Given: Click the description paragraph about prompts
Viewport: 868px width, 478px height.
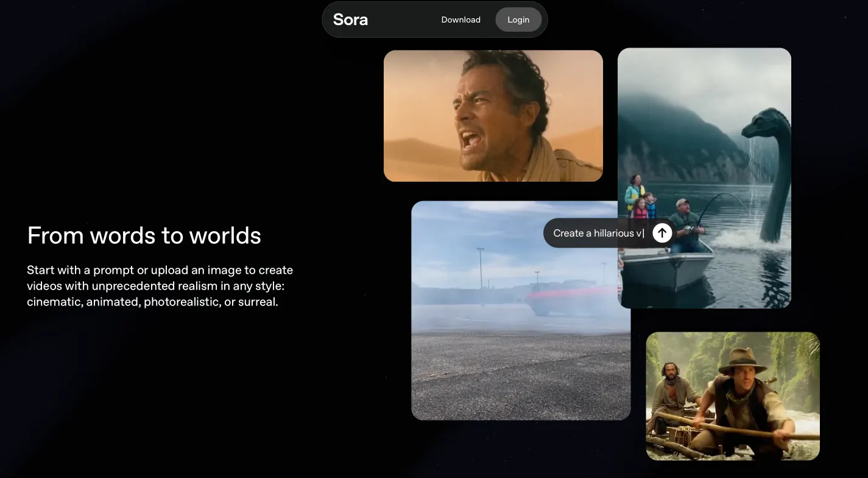Looking at the screenshot, I should point(160,285).
